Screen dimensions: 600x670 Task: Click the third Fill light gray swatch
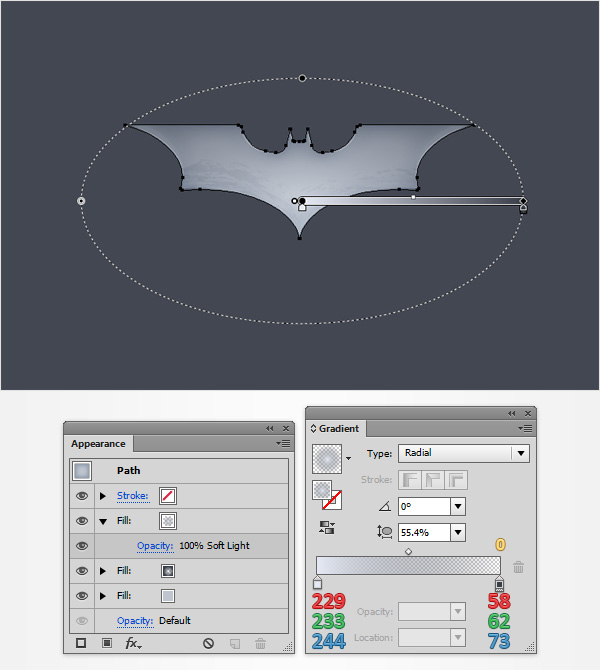click(x=168, y=596)
